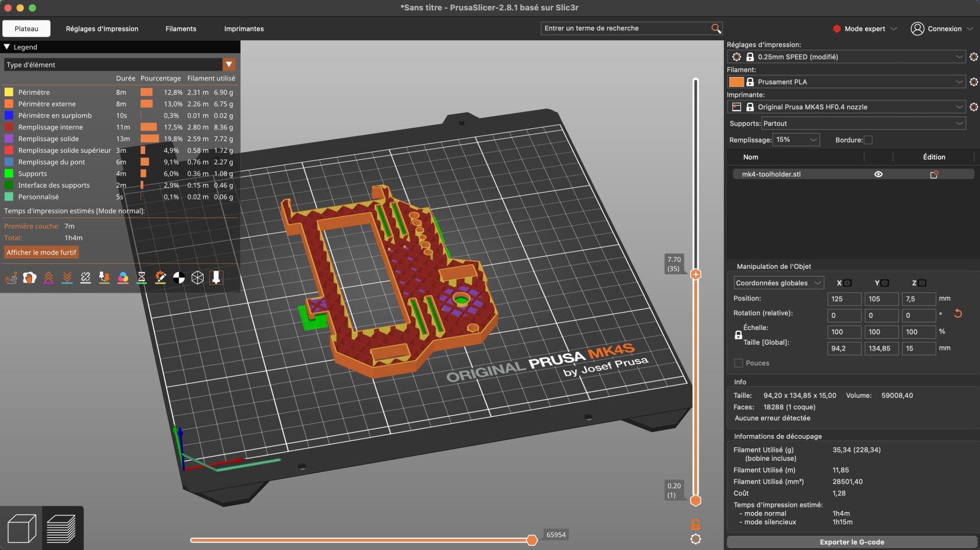Open printer settings via cog icon

[x=974, y=107]
